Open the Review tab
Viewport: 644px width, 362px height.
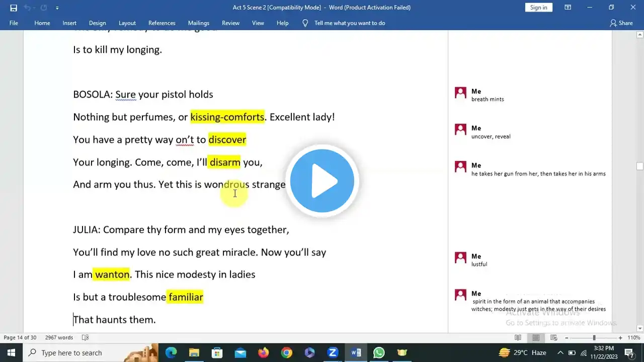[231, 23]
